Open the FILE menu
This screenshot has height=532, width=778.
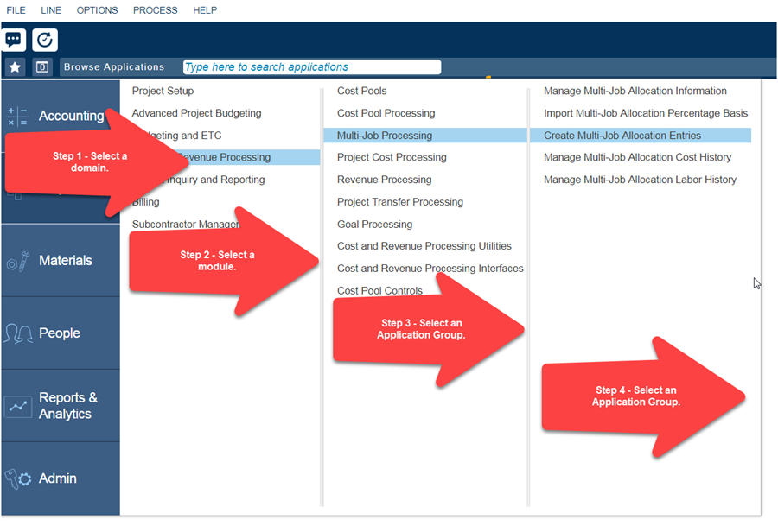[x=16, y=10]
